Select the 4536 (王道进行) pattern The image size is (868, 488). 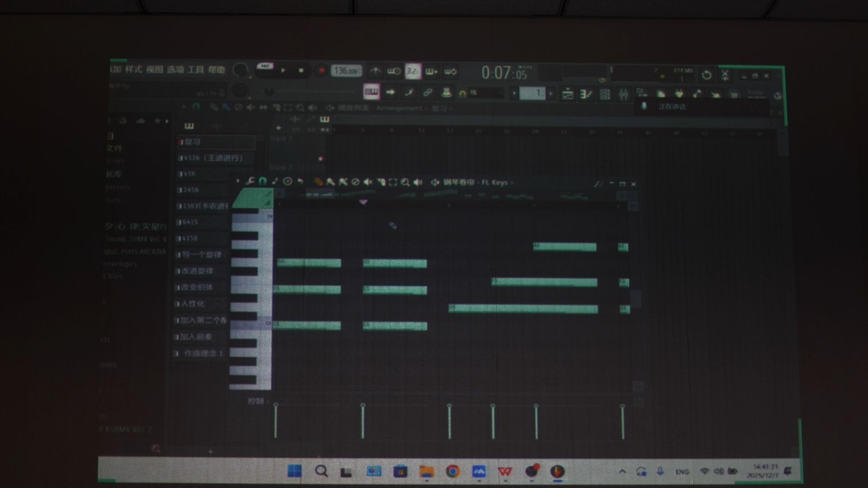[x=216, y=158]
